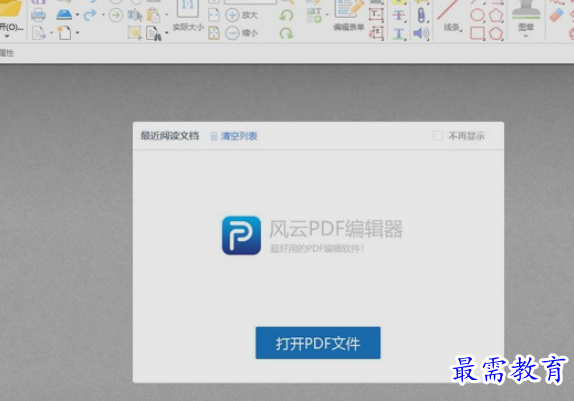
Task: Click the document search binoculars icon
Action: tap(154, 33)
